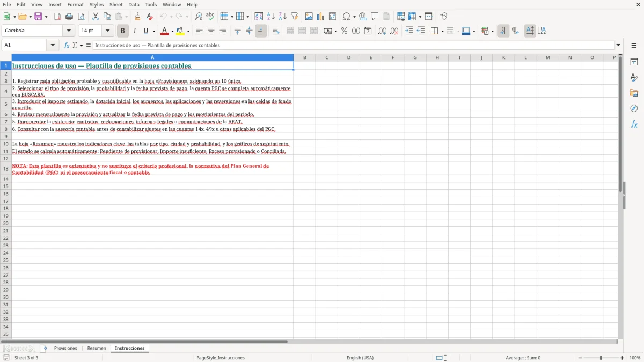
Task: Click the Clear Direct Formatting icon
Action: pyautogui.click(x=149, y=17)
